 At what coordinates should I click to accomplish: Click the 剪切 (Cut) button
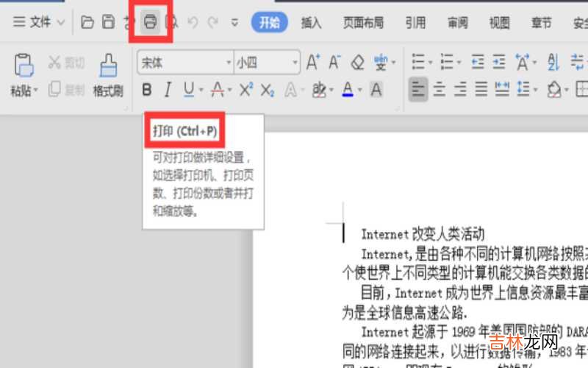(66, 63)
